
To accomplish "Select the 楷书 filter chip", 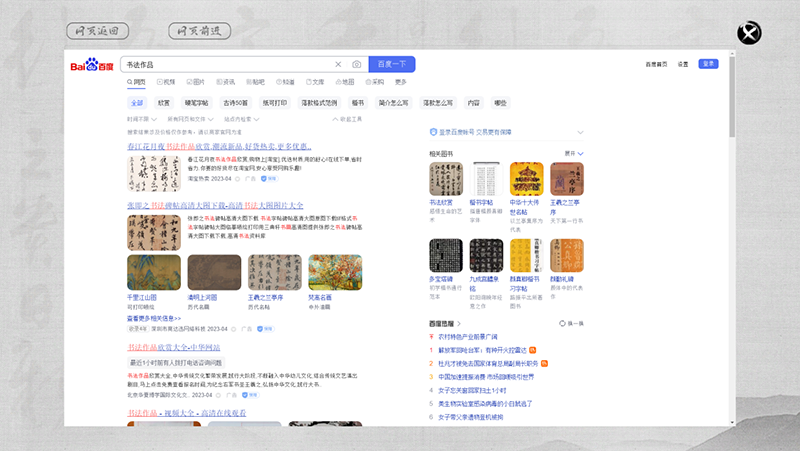I will pos(358,102).
